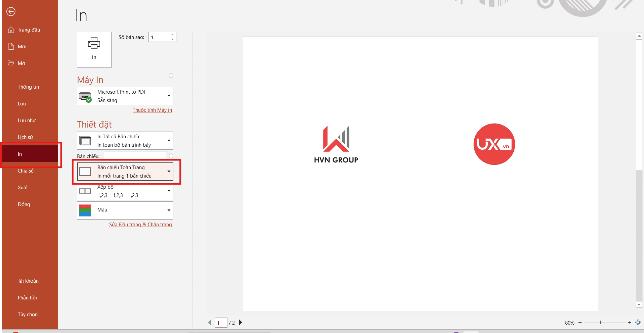The width and height of the screenshot is (644, 333).
Task: Click the printer info icon beside Máy In
Action: click(171, 76)
